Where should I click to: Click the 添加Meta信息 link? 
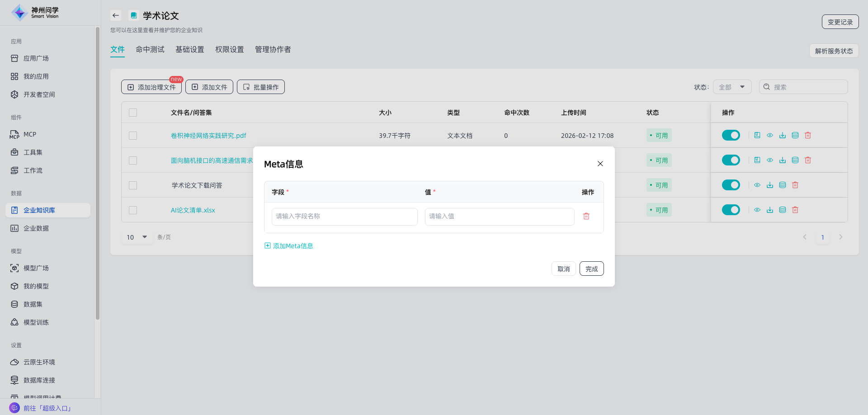[x=289, y=246]
